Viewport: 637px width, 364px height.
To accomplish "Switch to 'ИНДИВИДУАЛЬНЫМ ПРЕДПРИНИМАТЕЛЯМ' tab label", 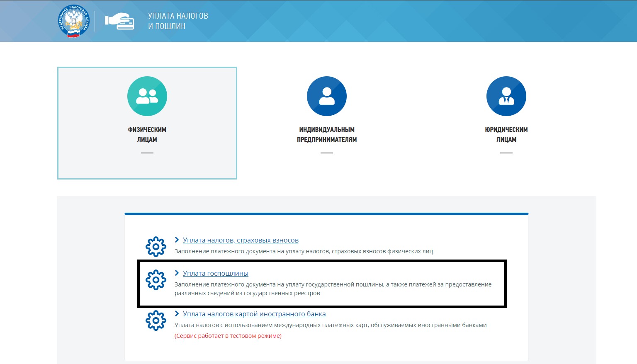I will [x=327, y=135].
